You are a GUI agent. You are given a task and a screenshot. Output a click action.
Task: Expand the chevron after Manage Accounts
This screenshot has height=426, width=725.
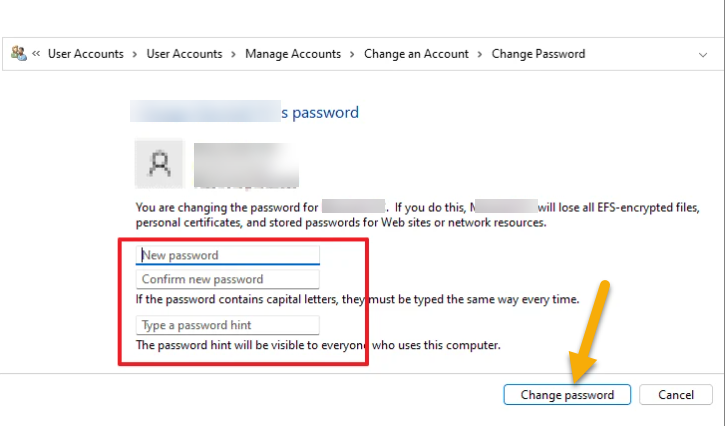(352, 54)
